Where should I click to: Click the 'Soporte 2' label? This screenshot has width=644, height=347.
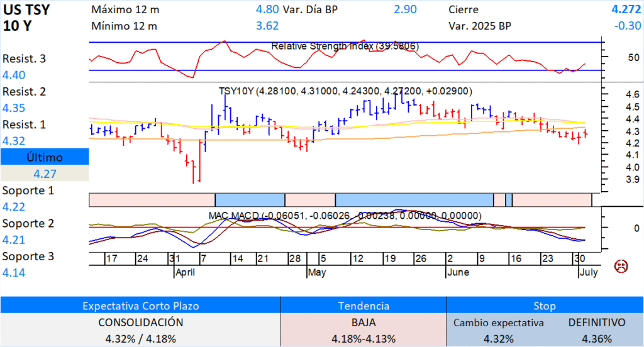28,223
